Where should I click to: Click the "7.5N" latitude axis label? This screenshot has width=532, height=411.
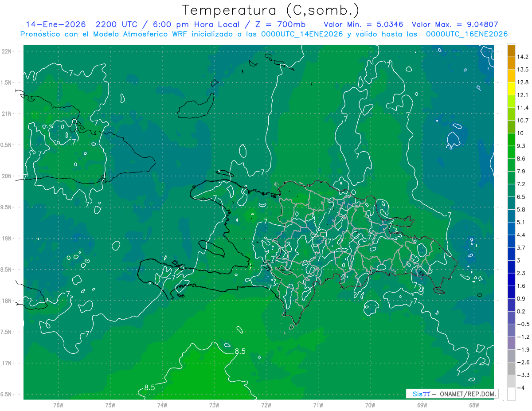[x=5, y=333]
